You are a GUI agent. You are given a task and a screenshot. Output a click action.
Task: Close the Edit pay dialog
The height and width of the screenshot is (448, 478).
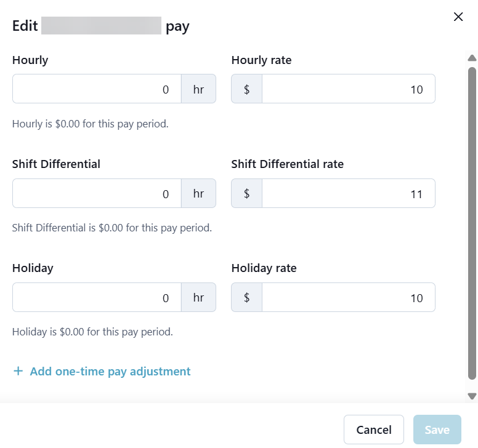click(458, 17)
